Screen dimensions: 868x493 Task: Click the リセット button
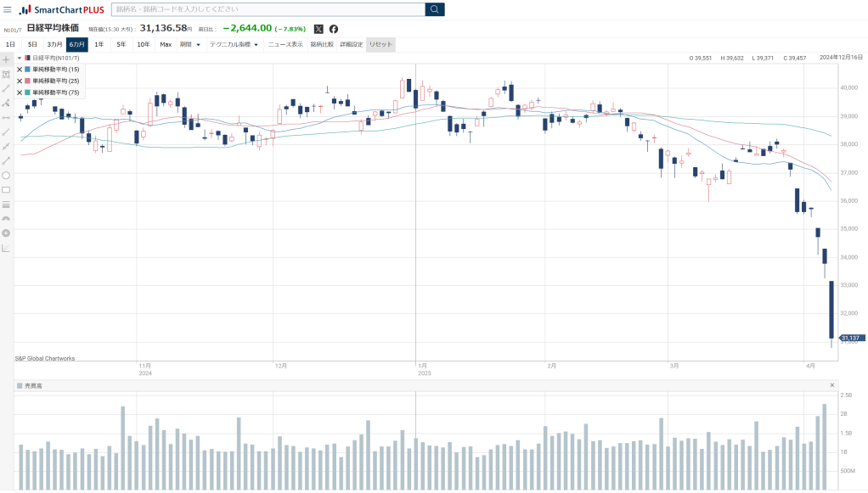pos(380,44)
